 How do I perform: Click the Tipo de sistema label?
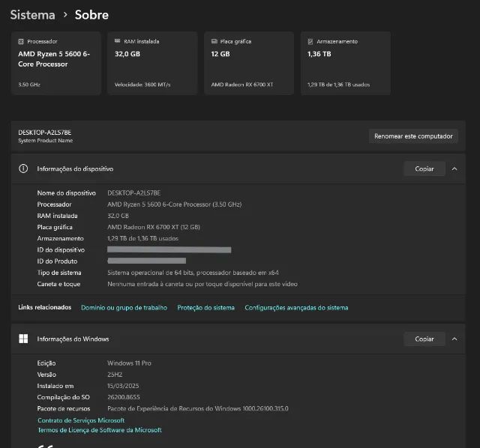[x=59, y=273]
